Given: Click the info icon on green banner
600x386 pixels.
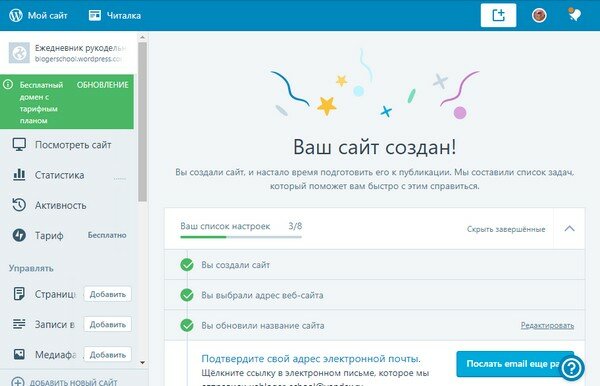Looking at the screenshot, I should pos(8,85).
